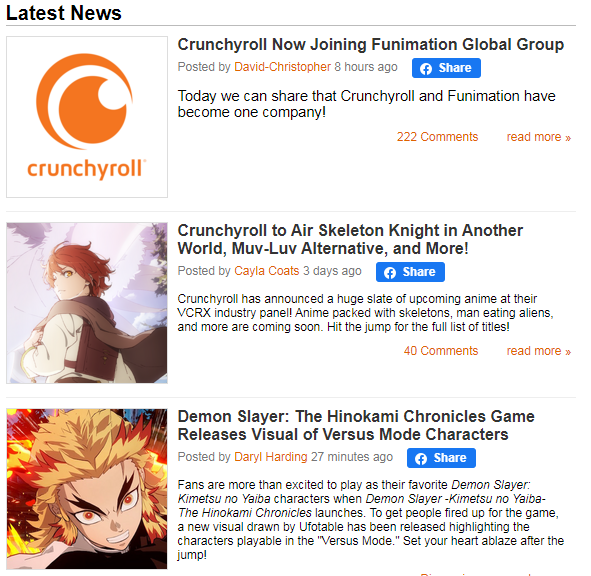Image resolution: width=591 pixels, height=576 pixels.
Task: Open the 222 Comments link
Action: click(437, 136)
